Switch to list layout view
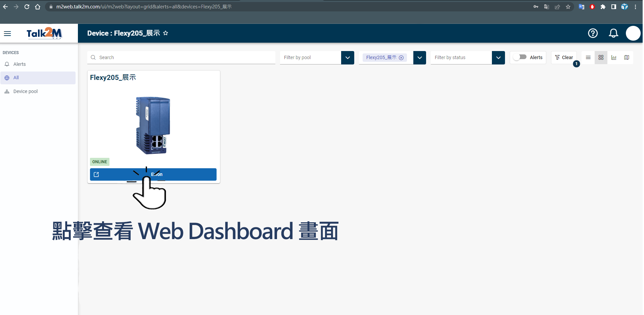The width and height of the screenshot is (644, 315). pos(588,57)
